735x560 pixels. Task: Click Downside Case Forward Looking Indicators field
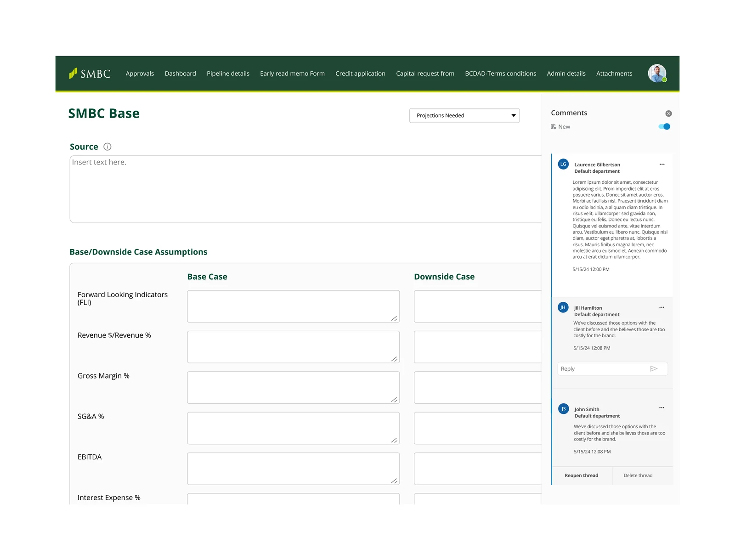tap(478, 306)
